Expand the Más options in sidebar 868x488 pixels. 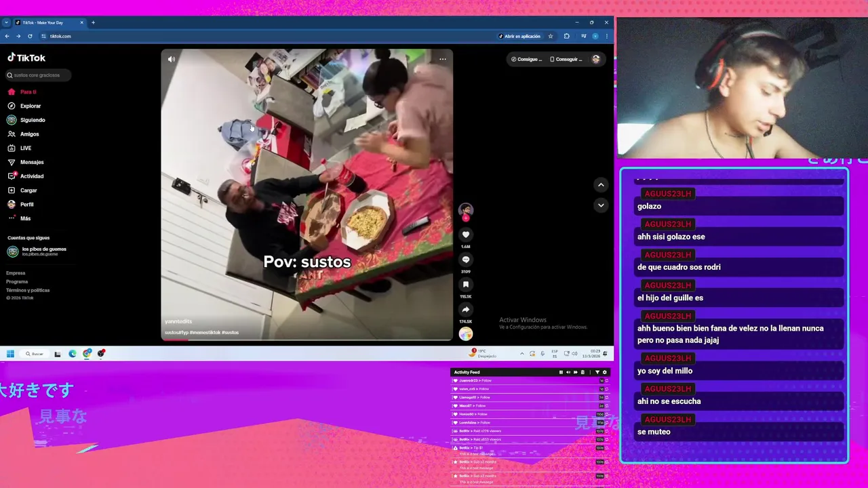click(19, 218)
